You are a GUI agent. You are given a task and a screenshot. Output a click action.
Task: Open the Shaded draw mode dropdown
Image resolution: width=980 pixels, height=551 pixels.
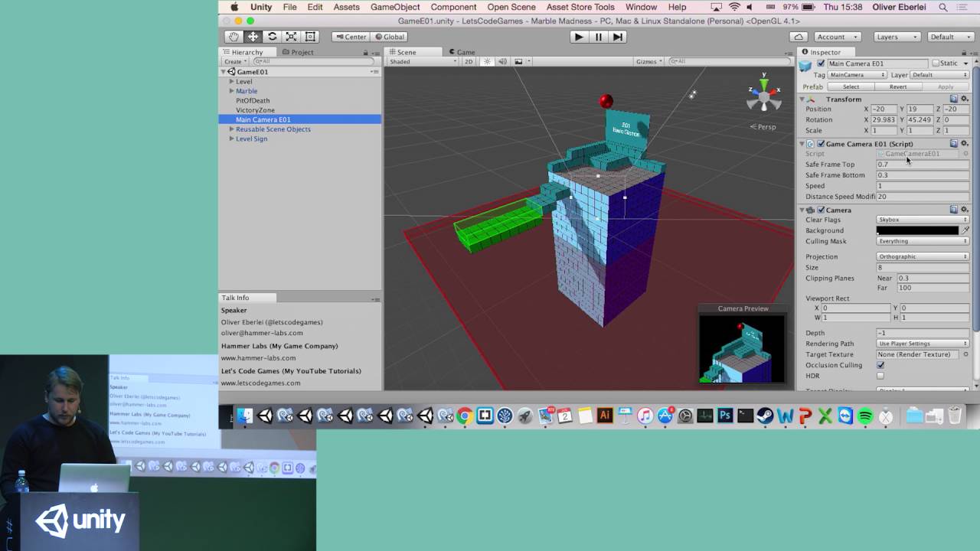pos(423,61)
